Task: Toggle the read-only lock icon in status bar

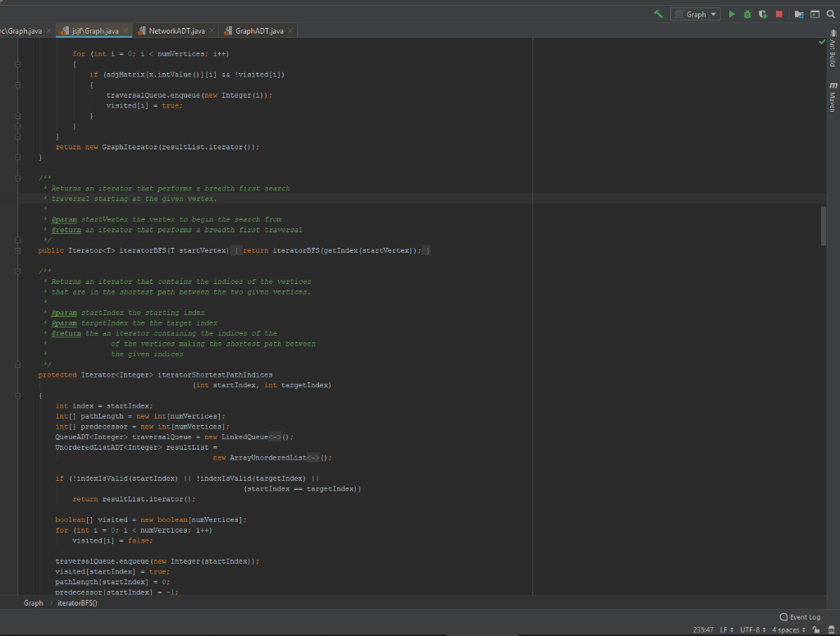Action: [x=816, y=629]
